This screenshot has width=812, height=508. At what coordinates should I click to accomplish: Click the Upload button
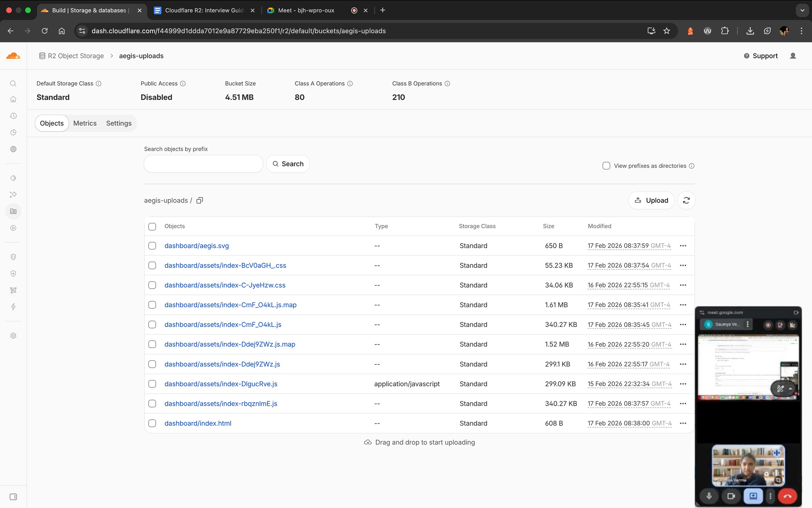(x=651, y=200)
